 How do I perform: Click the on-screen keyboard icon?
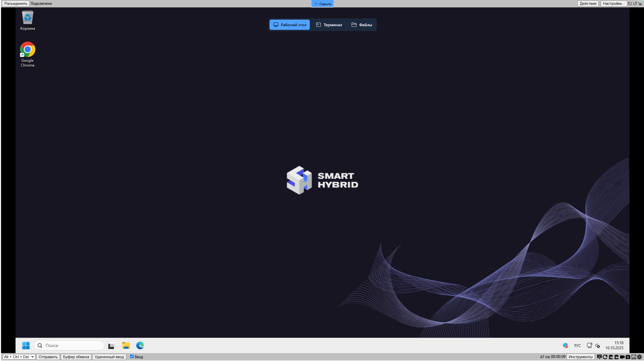point(599,357)
